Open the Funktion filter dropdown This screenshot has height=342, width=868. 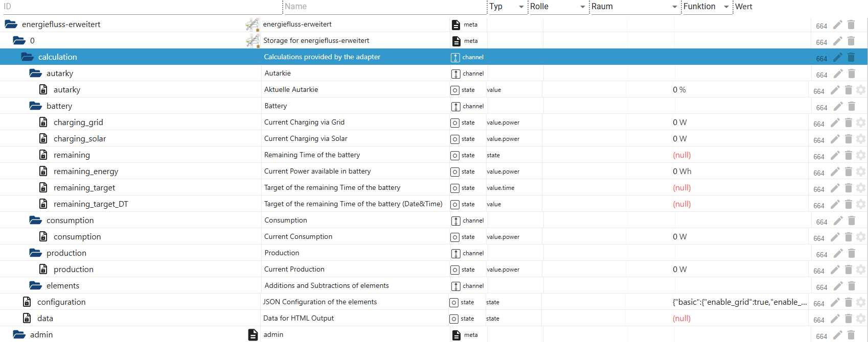[x=726, y=7]
